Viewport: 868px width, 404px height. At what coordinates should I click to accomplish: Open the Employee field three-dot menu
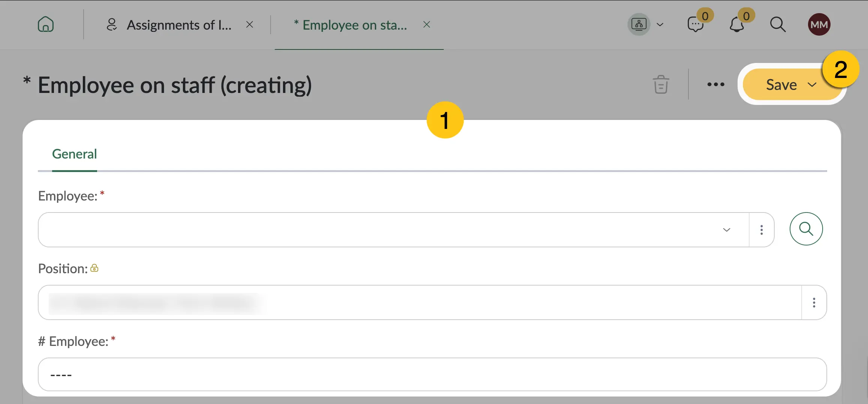click(762, 230)
